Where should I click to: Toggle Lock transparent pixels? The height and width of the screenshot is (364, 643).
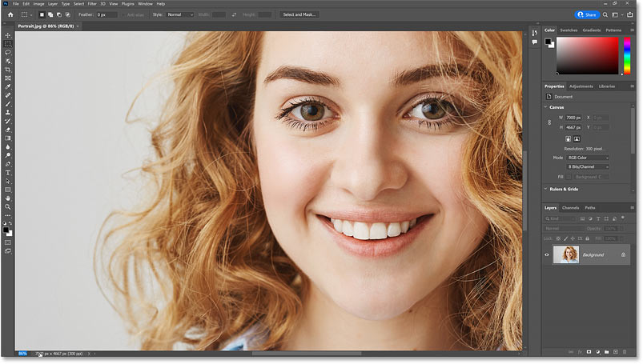[558, 238]
